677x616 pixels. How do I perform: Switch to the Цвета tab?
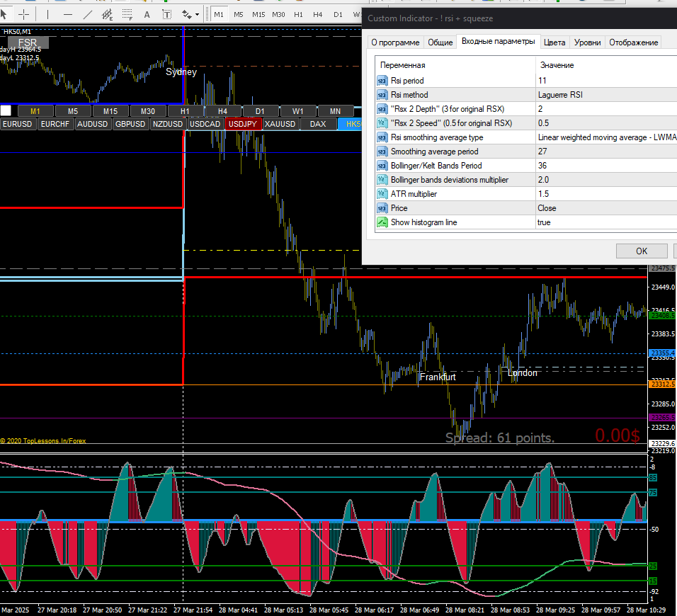(x=554, y=42)
